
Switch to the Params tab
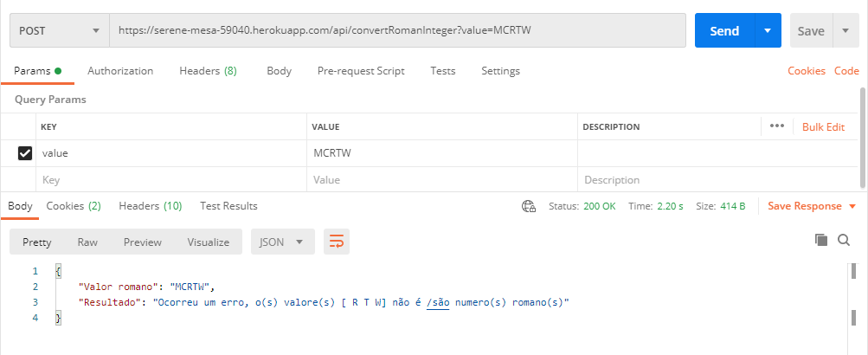point(37,71)
